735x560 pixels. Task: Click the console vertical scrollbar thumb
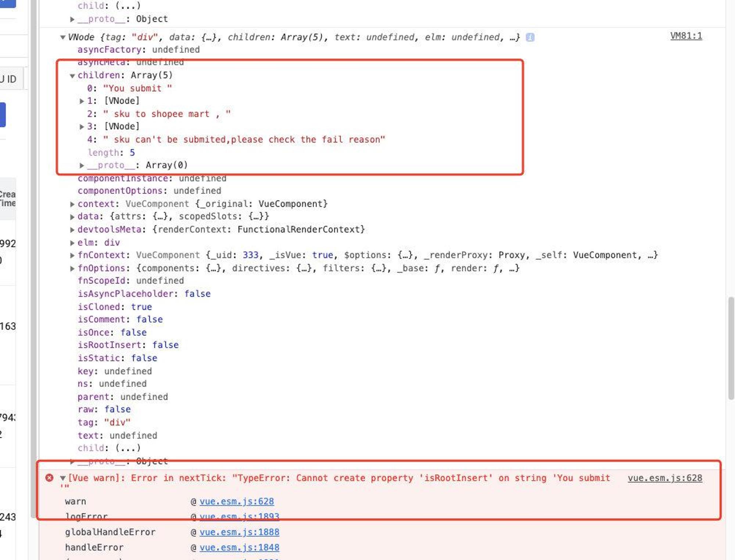(731, 348)
